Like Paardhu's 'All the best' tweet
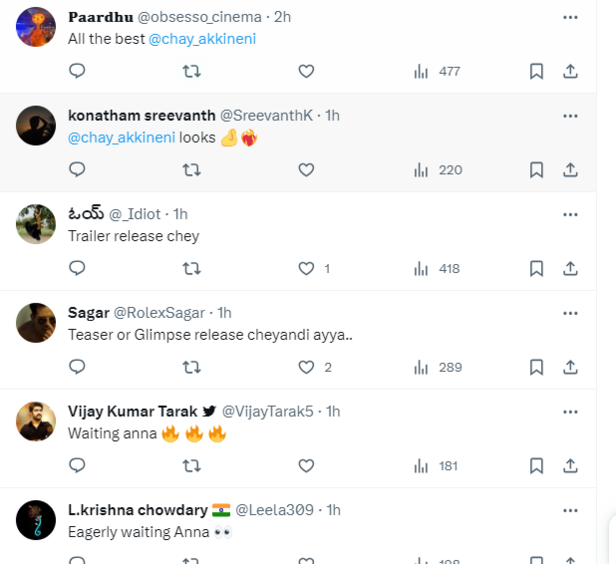 306,71
